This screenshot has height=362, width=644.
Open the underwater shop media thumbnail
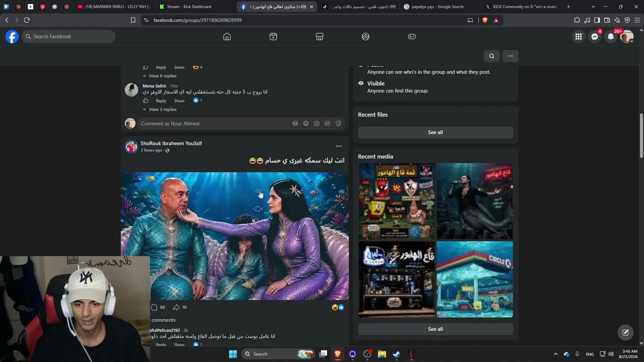[x=396, y=280]
